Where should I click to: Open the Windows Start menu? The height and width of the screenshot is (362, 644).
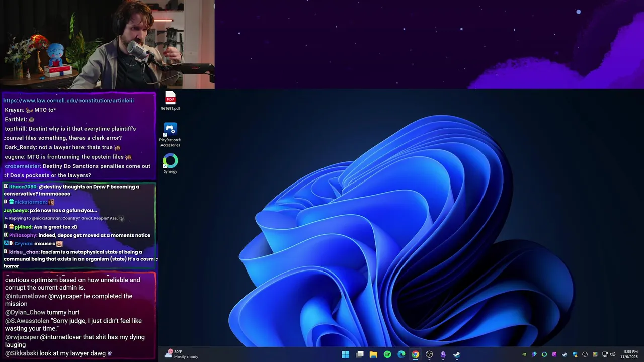346,354
